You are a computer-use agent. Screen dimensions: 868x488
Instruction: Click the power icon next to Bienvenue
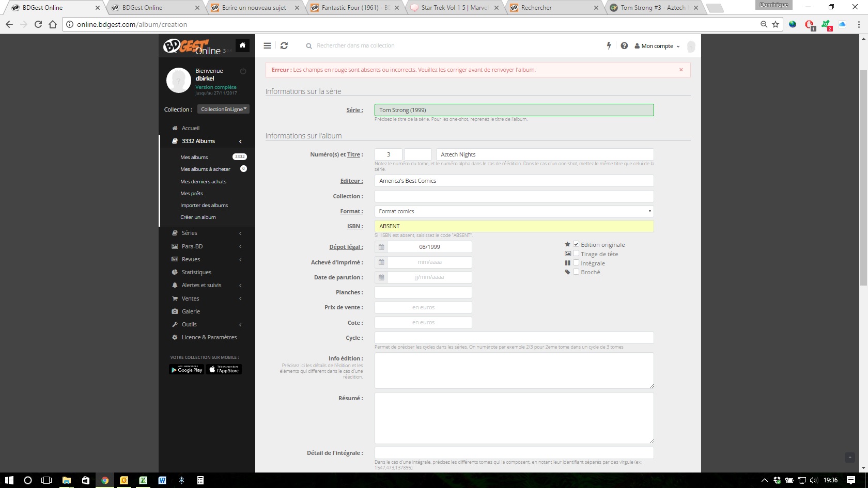(243, 71)
